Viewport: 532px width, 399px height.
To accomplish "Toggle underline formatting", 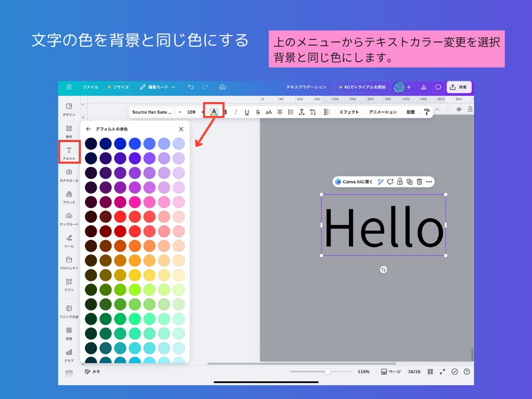I will [247, 112].
